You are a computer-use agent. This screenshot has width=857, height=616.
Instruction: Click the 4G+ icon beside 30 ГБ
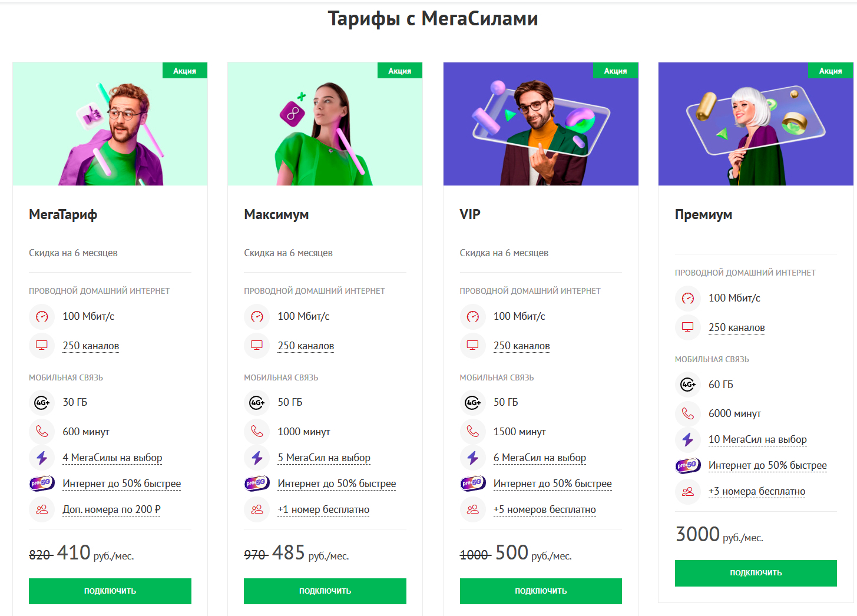42,402
